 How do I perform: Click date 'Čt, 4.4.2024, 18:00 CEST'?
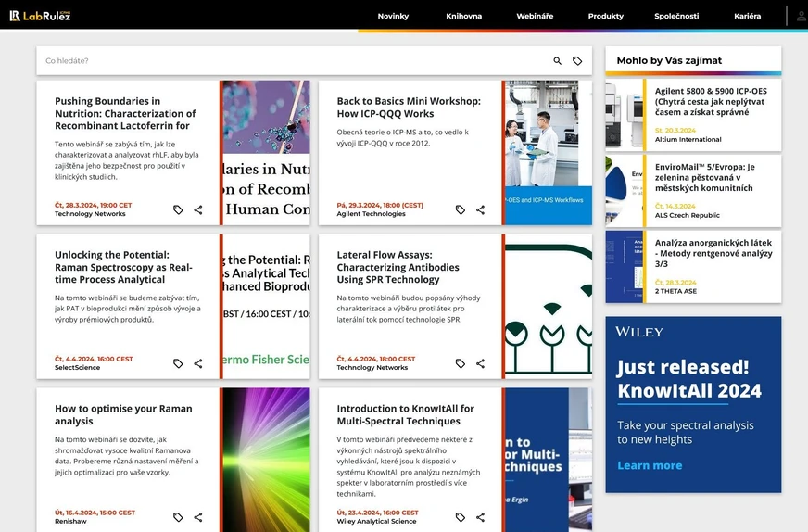tap(375, 359)
